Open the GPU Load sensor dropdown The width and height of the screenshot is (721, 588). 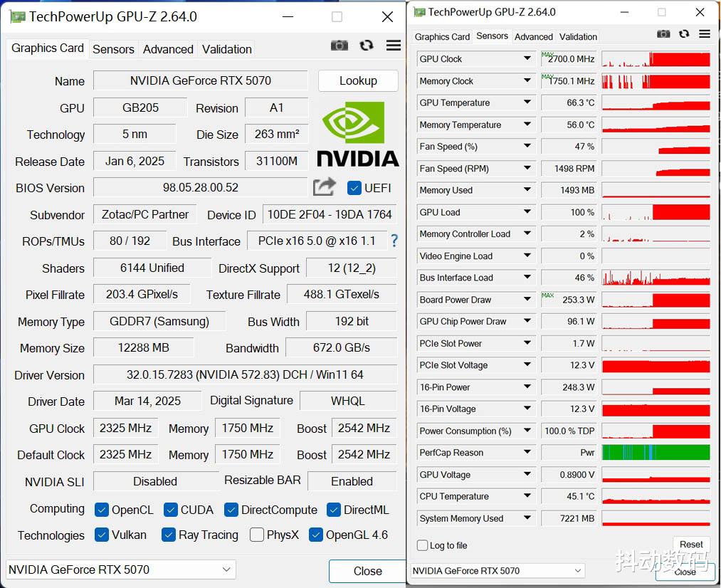[x=527, y=211]
